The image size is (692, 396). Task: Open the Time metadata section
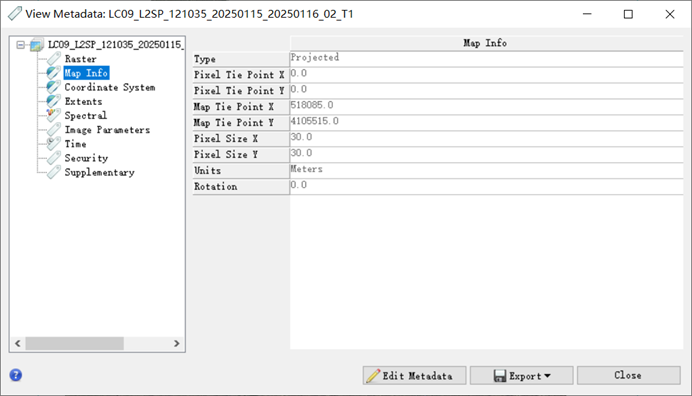(x=75, y=143)
